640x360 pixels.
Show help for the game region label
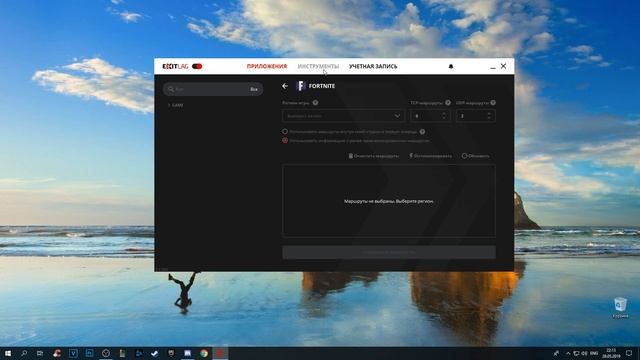(x=315, y=103)
